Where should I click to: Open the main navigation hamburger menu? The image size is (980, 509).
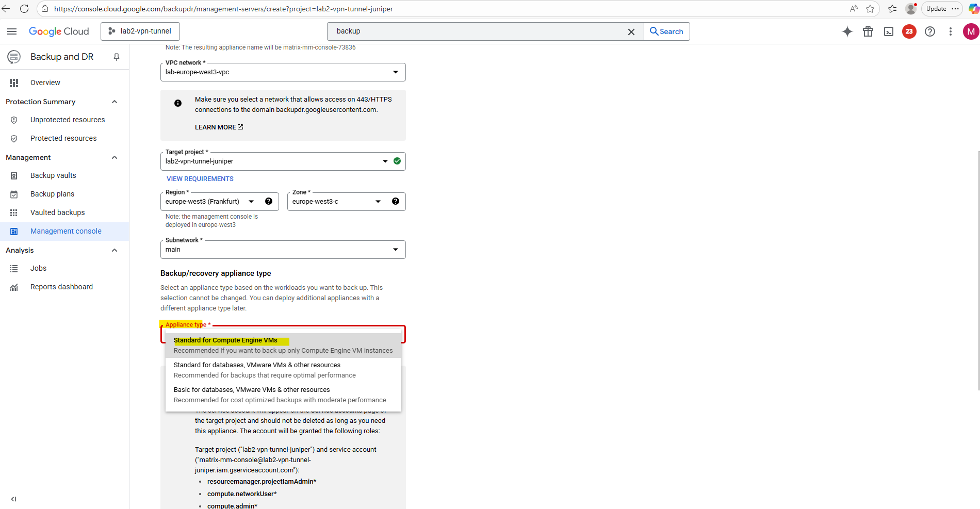coord(12,31)
